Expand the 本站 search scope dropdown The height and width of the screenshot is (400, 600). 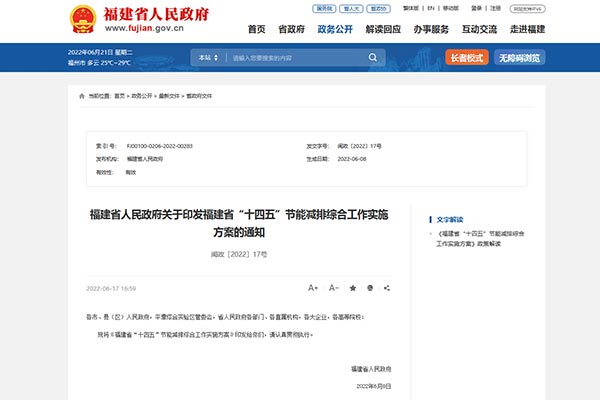pos(209,59)
